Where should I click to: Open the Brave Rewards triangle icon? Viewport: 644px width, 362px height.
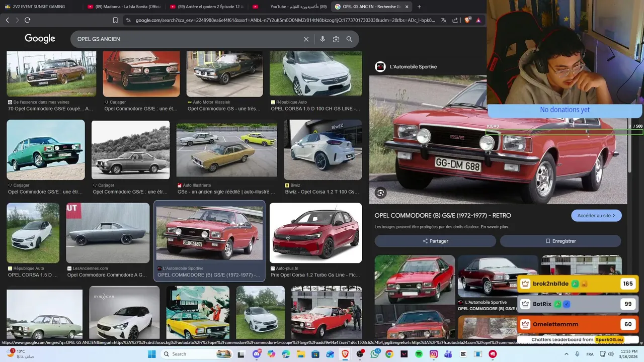point(478,20)
